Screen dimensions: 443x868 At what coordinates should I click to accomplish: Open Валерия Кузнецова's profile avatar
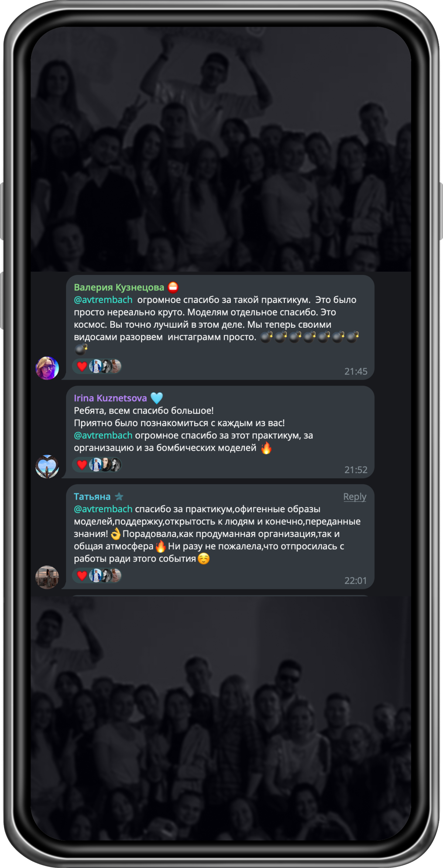pos(47,368)
